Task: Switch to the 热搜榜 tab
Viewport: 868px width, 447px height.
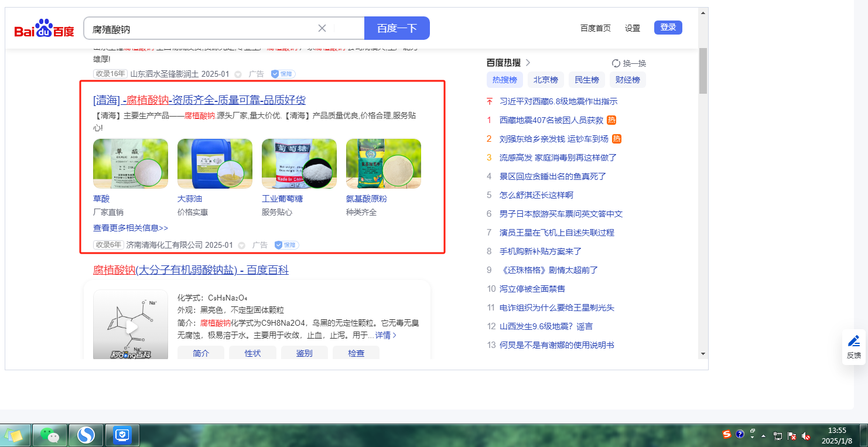Action: pos(505,80)
